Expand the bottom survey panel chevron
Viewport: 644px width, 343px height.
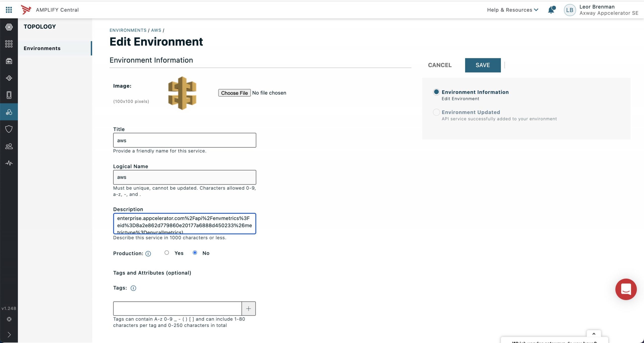594,334
